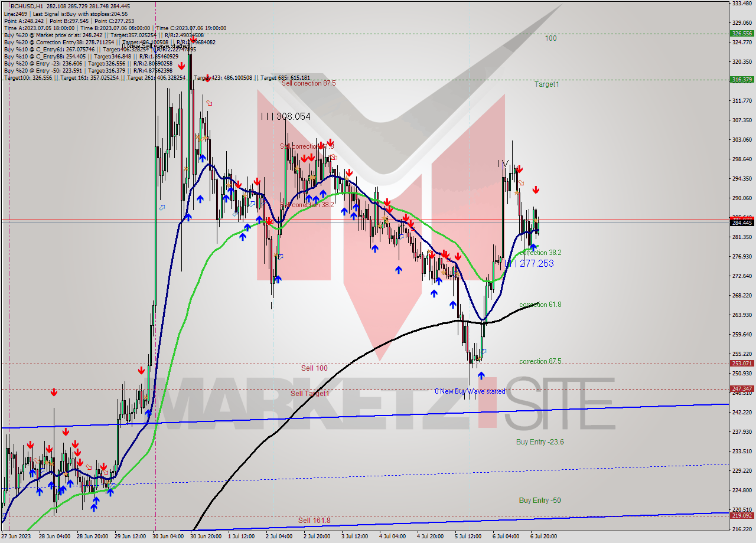Screen dimensions: 756x543
Task: Click the red 'Sell correction 38.2' label
Action: pyautogui.click(x=307, y=205)
